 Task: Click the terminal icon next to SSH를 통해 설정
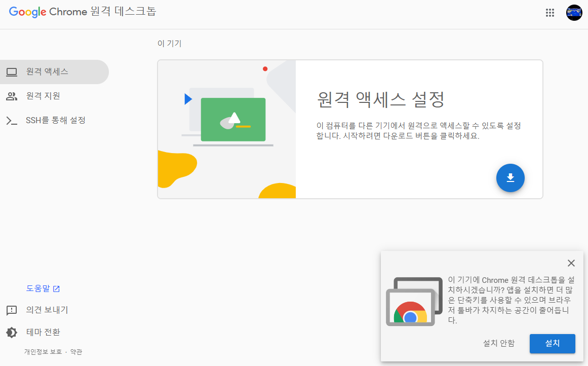[12, 120]
